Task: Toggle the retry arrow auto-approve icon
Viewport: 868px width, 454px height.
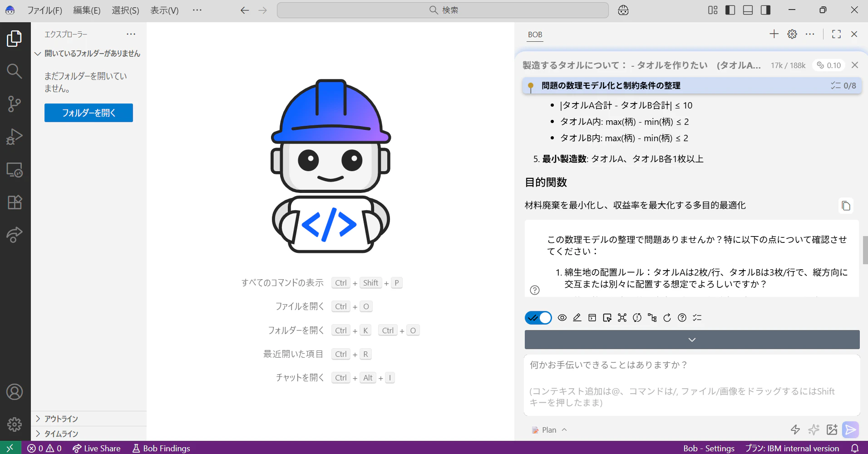Action: [x=667, y=318]
